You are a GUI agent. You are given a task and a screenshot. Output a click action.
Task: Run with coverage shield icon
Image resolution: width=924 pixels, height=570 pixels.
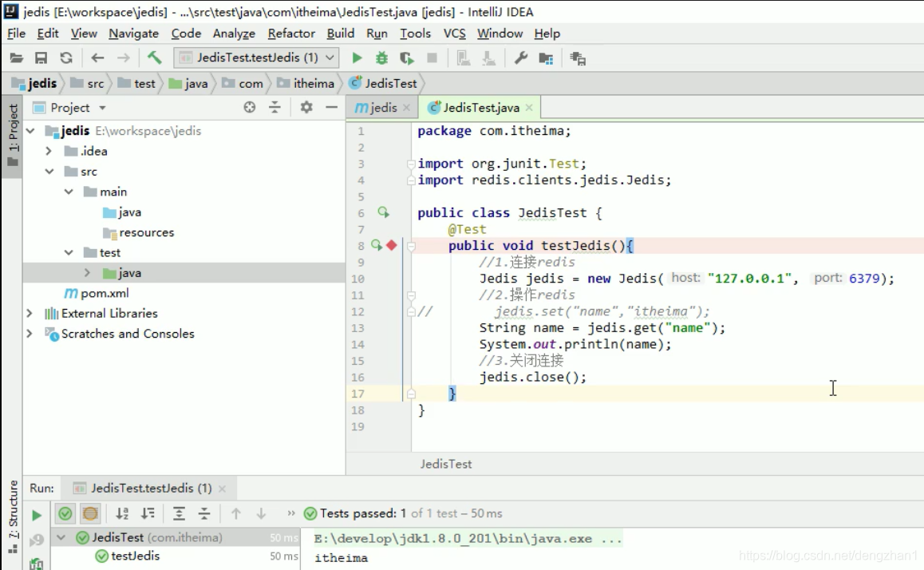coord(407,57)
